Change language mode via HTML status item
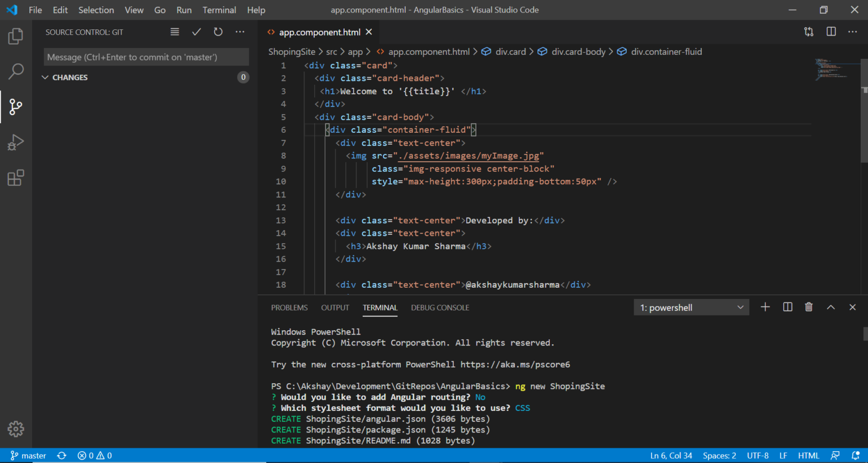This screenshot has width=868, height=463. [809, 456]
